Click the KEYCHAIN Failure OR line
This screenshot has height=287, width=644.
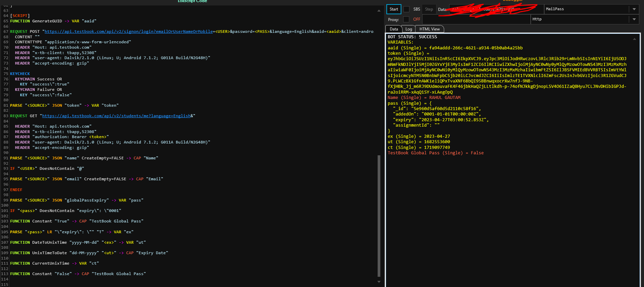pos(39,89)
